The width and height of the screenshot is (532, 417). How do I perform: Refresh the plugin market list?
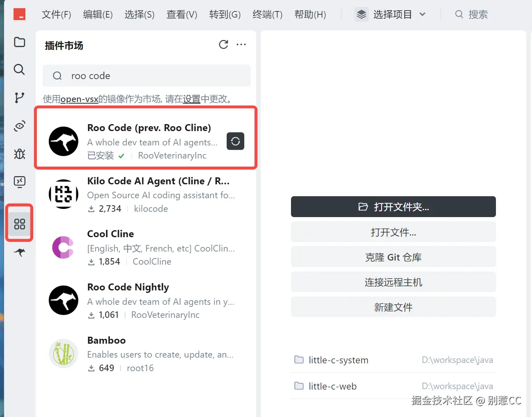pyautogui.click(x=223, y=45)
